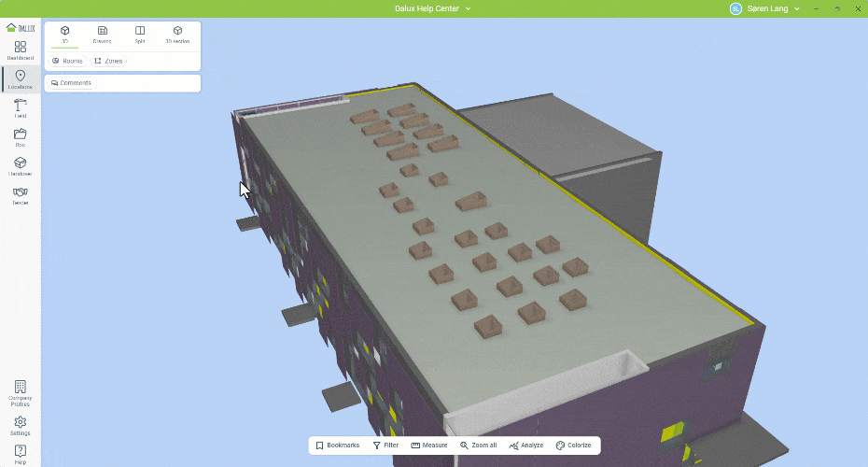Toggle the Rooms display chip

click(x=67, y=61)
